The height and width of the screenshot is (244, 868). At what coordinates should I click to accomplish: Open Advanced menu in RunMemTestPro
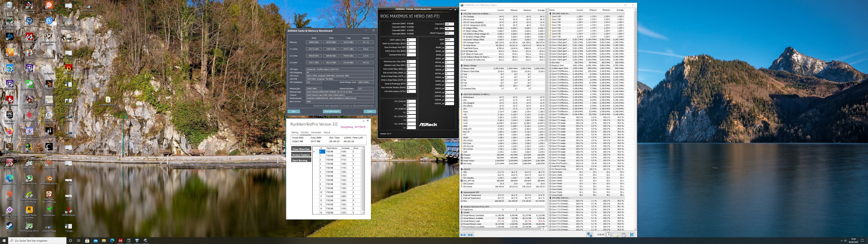(316, 133)
